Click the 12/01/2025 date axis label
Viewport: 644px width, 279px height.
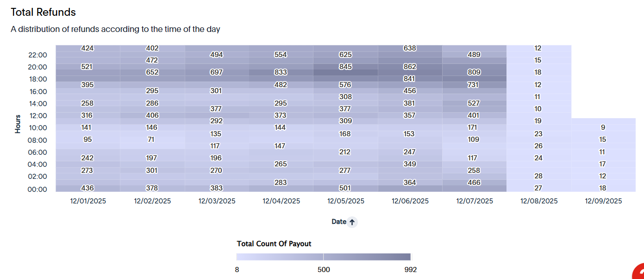pyautogui.click(x=88, y=201)
